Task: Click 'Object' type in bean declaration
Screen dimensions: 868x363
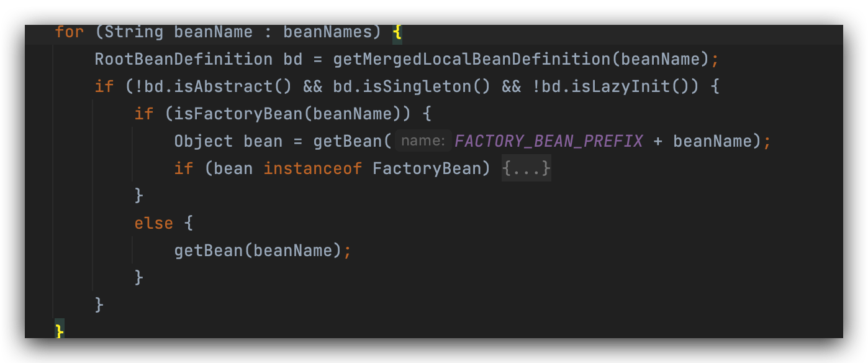Action: click(x=204, y=141)
